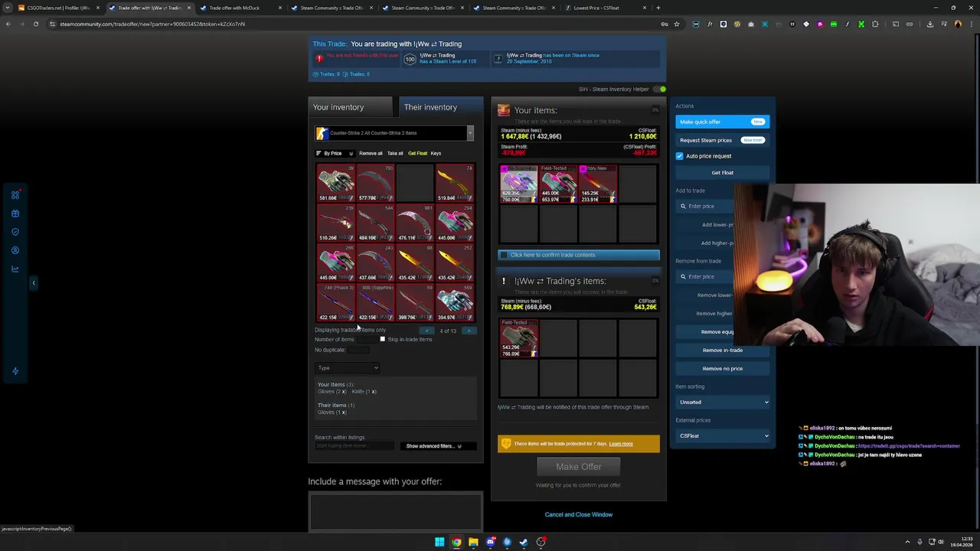Open Learn more trade protection link
The height and width of the screenshot is (551, 980).
(x=621, y=444)
